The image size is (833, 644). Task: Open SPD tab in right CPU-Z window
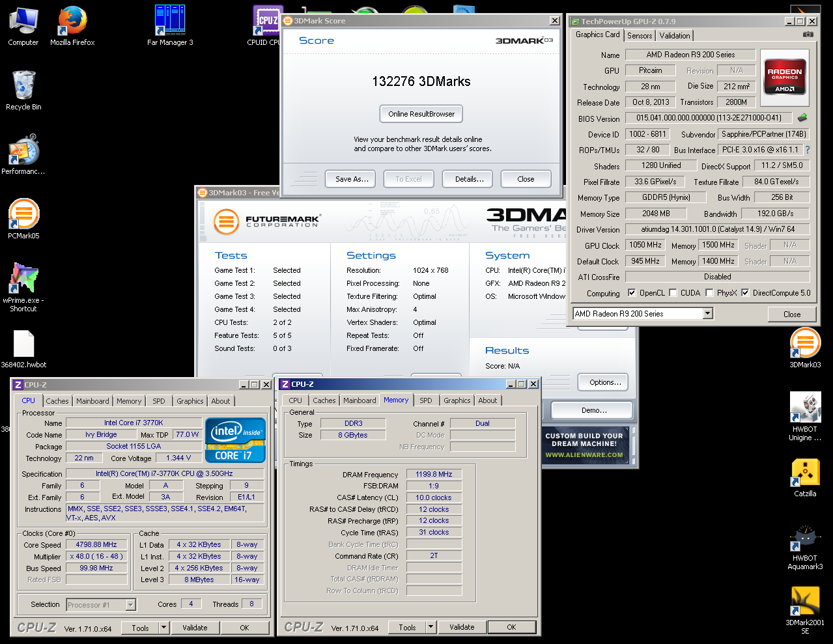pos(426,400)
